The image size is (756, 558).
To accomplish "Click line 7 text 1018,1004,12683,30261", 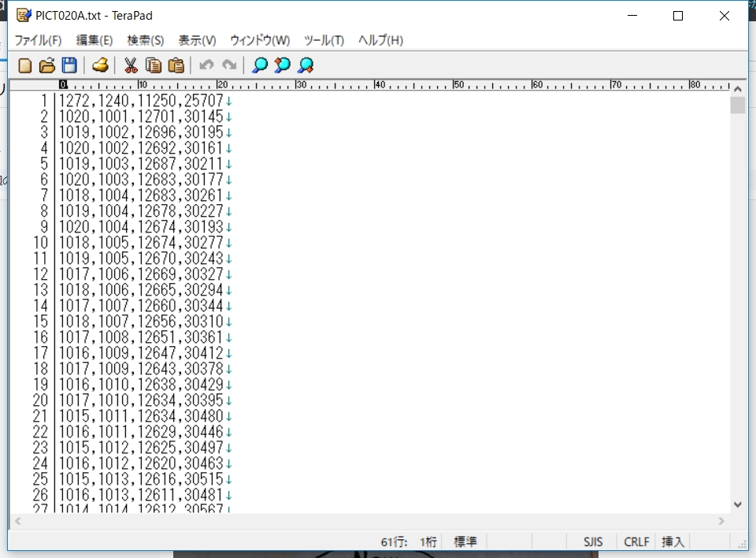I will 141,195.
